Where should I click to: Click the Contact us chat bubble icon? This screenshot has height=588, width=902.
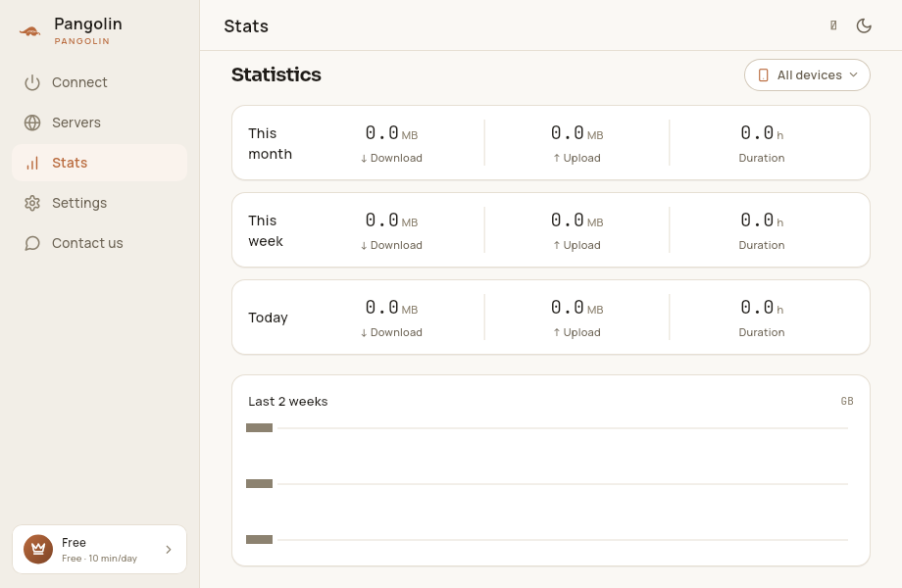32,244
